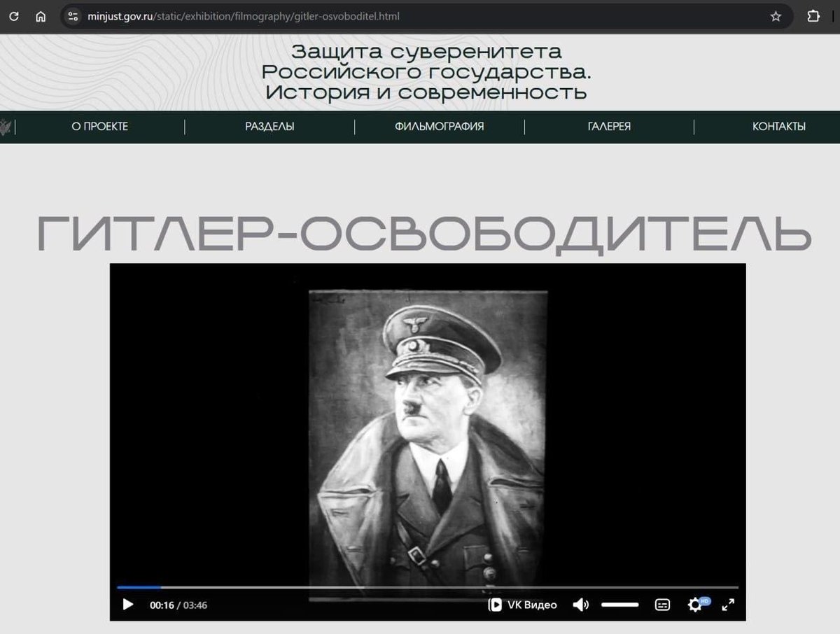Go to browser home page icon

pos(41,16)
